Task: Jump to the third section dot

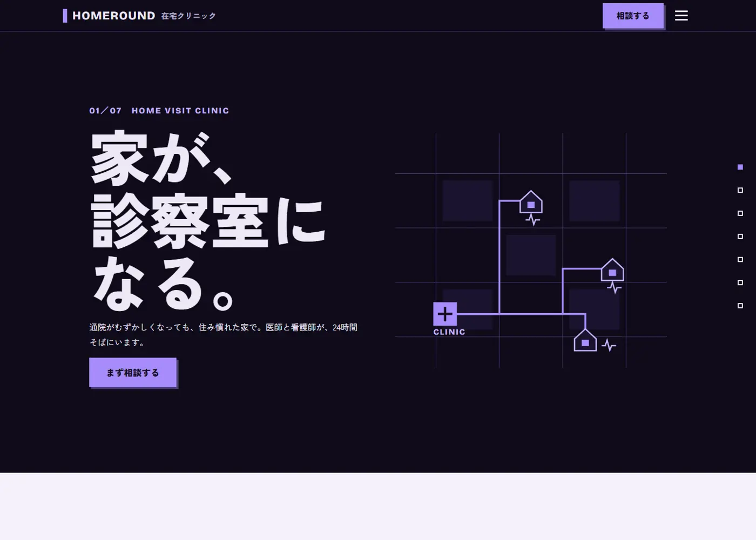Action: pyautogui.click(x=740, y=213)
